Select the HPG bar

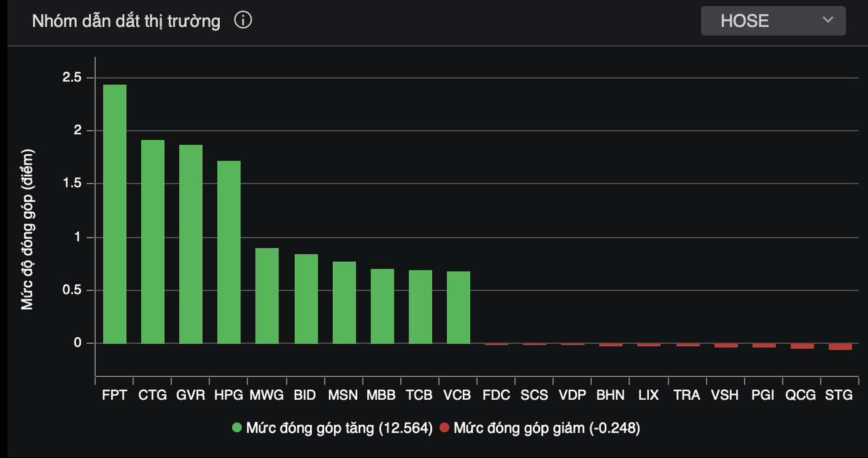229,252
